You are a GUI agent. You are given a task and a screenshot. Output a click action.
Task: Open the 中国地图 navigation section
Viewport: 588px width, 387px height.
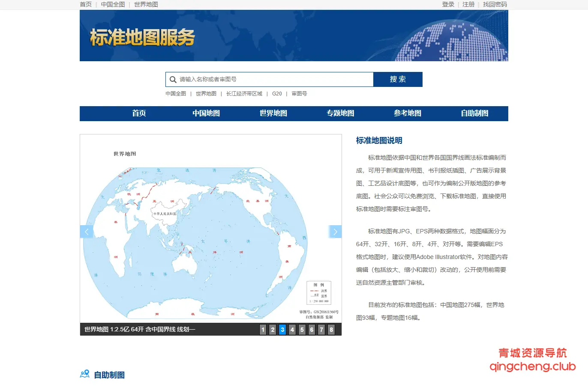[206, 113]
